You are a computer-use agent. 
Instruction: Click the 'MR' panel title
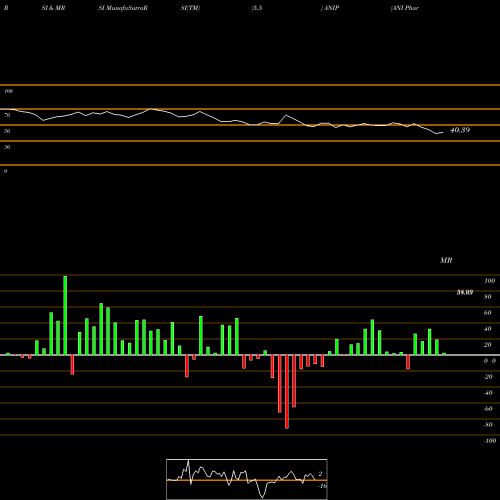click(446, 260)
